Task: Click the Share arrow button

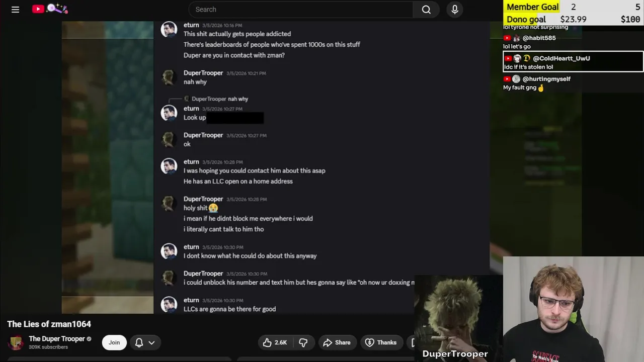Action: (x=337, y=342)
